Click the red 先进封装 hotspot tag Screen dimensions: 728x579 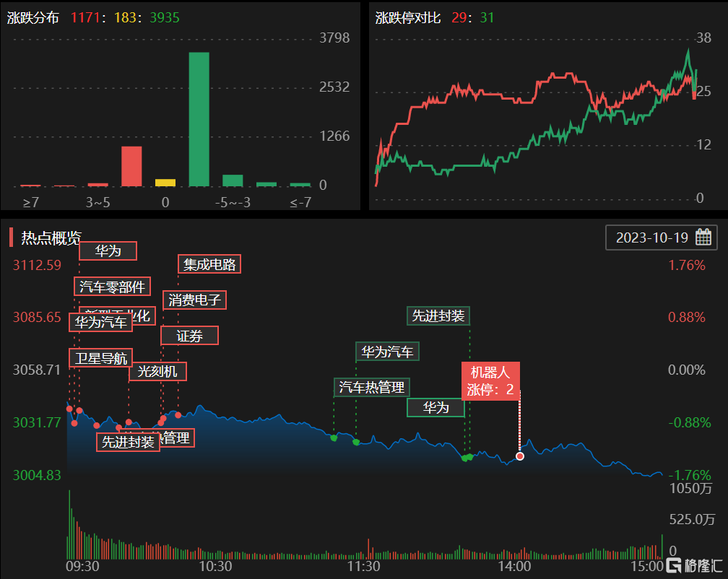tap(128, 442)
